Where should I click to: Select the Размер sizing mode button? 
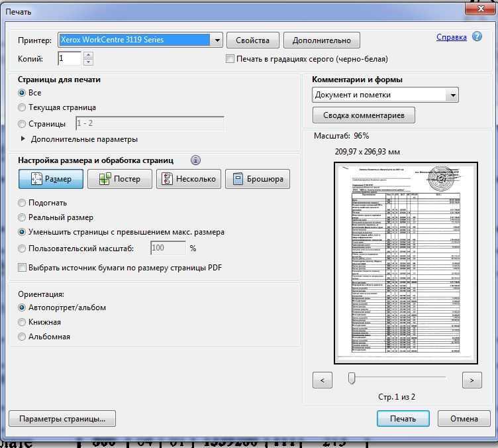(51, 179)
